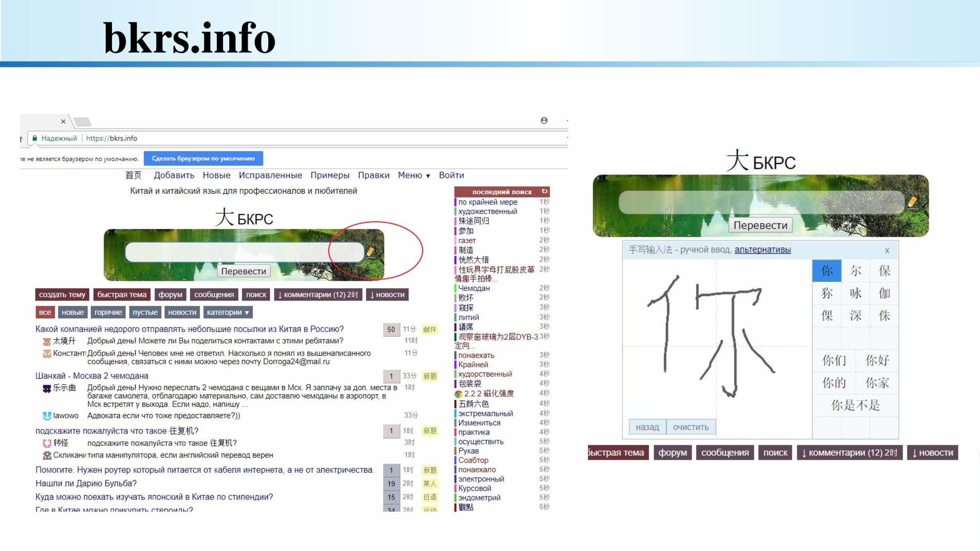This screenshot has height=551, width=980.
Task: Select the 你 character candidate
Action: pos(826,271)
